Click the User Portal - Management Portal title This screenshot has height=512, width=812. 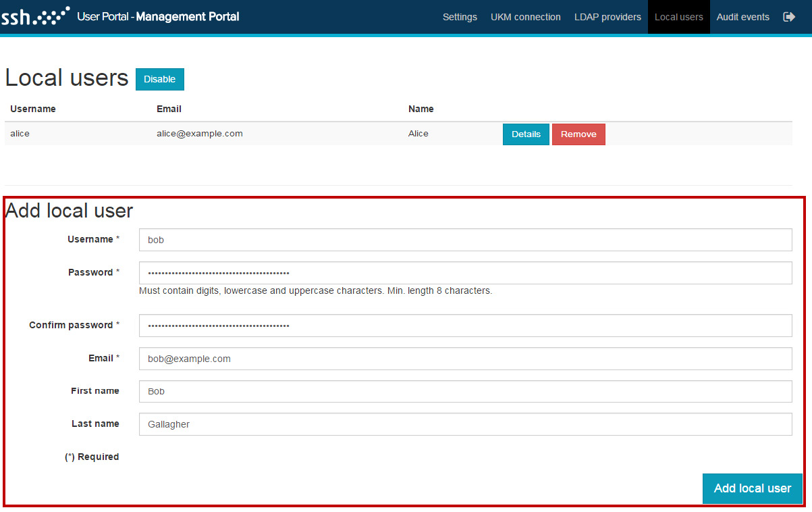coord(158,16)
